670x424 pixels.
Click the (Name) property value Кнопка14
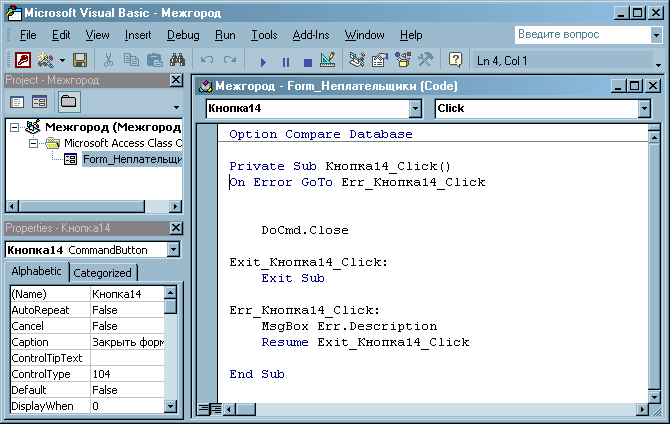(x=127, y=294)
